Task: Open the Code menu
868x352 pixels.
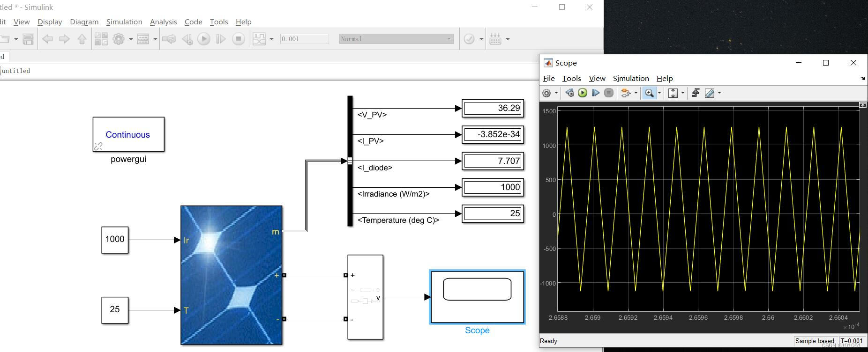Action: 193,22
